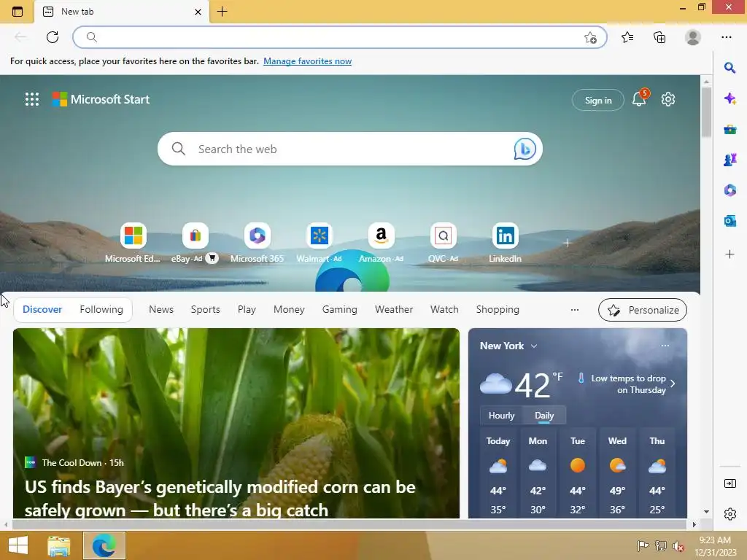
Task: Click the Sign in button
Action: click(598, 100)
